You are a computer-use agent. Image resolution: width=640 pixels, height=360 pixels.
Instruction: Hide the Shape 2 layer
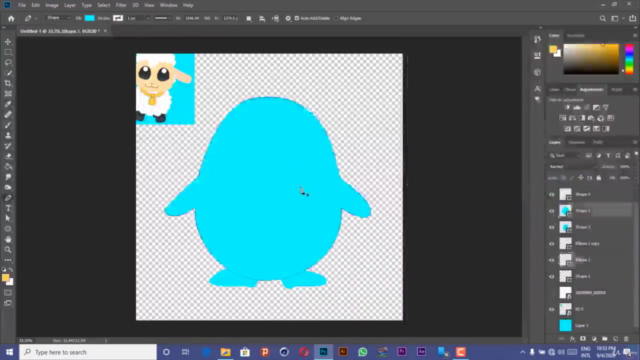551,227
